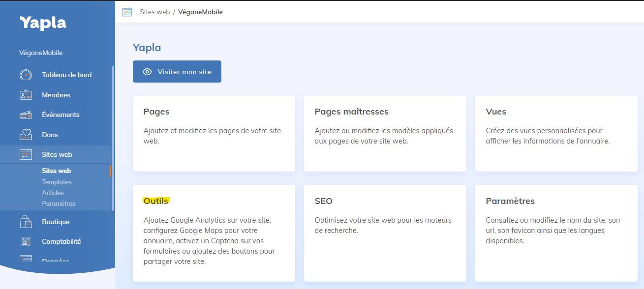Click the Tableau de bord gauge icon
This screenshot has width=644, height=289.
[26, 75]
